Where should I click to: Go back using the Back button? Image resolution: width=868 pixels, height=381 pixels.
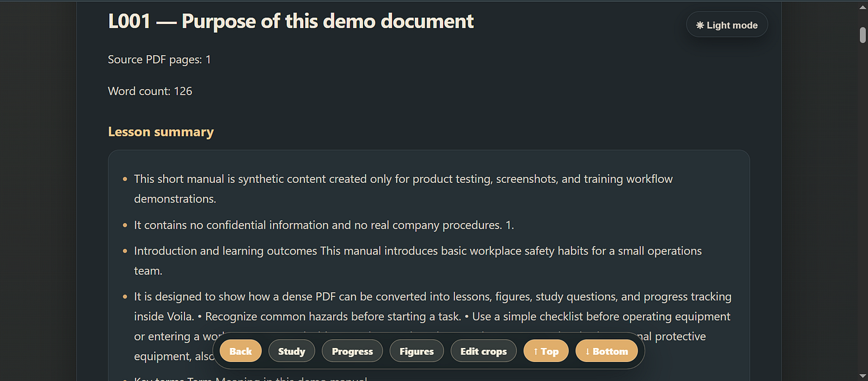(240, 351)
